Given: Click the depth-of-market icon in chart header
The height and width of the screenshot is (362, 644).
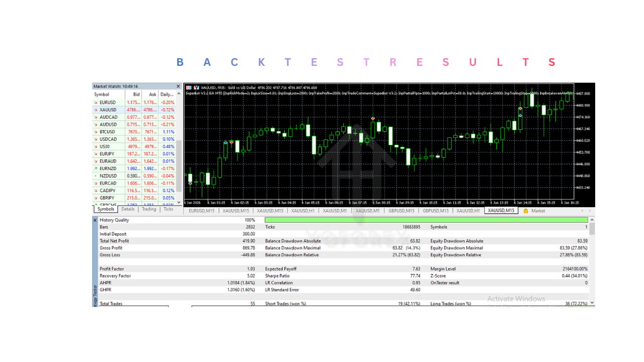Looking at the screenshot, I should (189, 87).
